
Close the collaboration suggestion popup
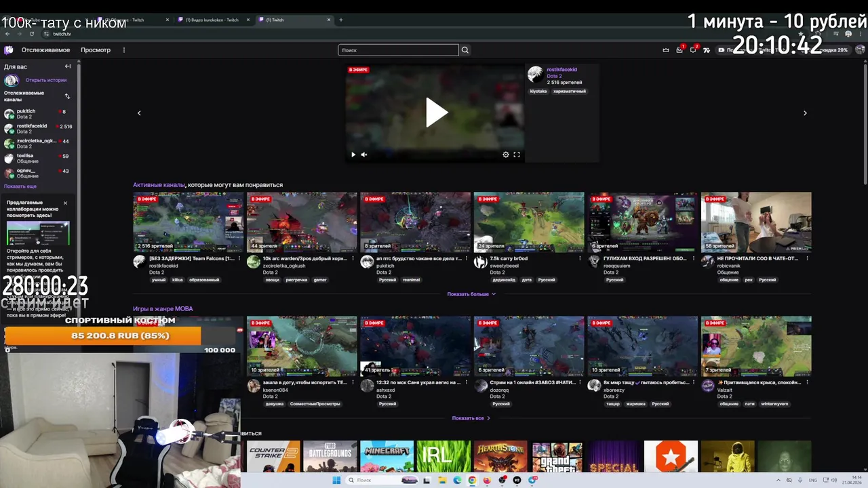[65, 203]
